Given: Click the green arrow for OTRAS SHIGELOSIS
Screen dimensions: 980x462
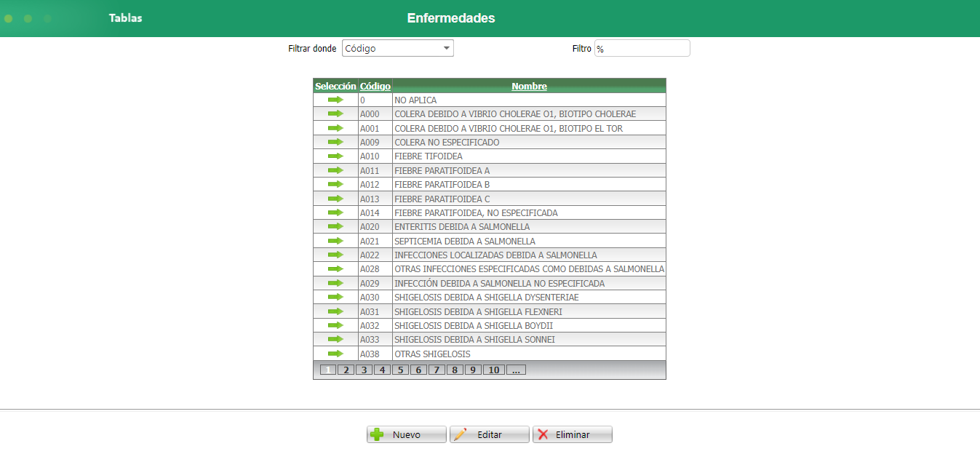Looking at the screenshot, I should coord(334,353).
